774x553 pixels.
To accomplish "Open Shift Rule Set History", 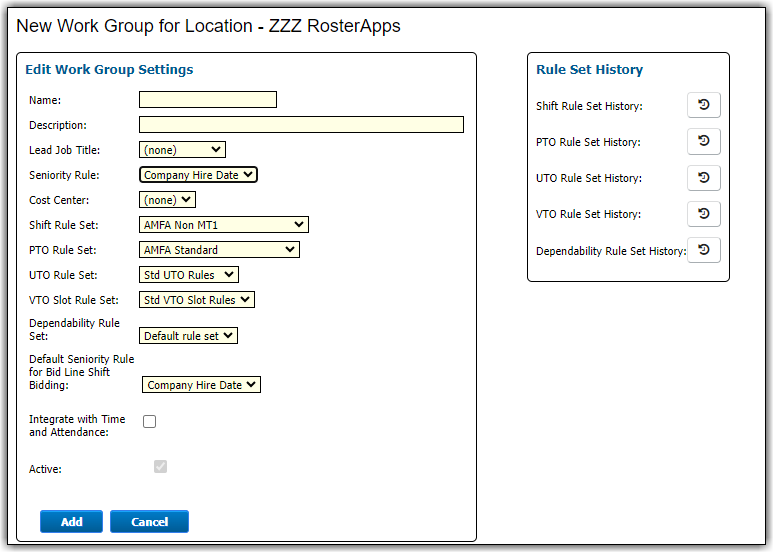I will point(703,106).
